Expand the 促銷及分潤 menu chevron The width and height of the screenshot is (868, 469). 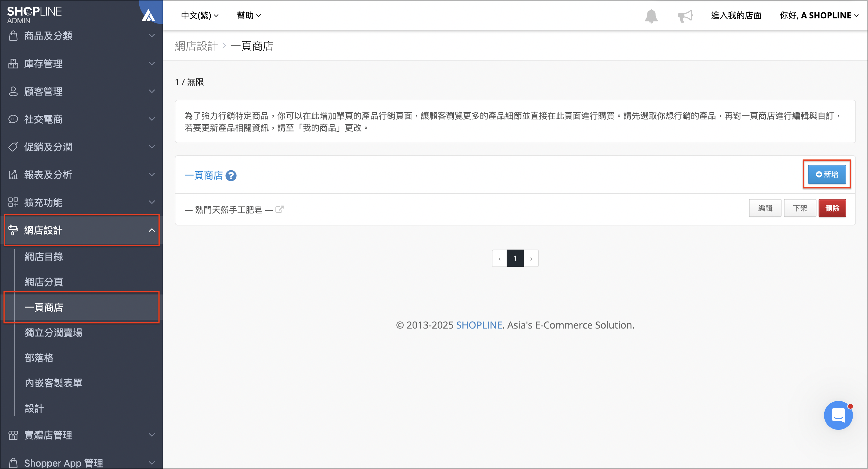152,146
